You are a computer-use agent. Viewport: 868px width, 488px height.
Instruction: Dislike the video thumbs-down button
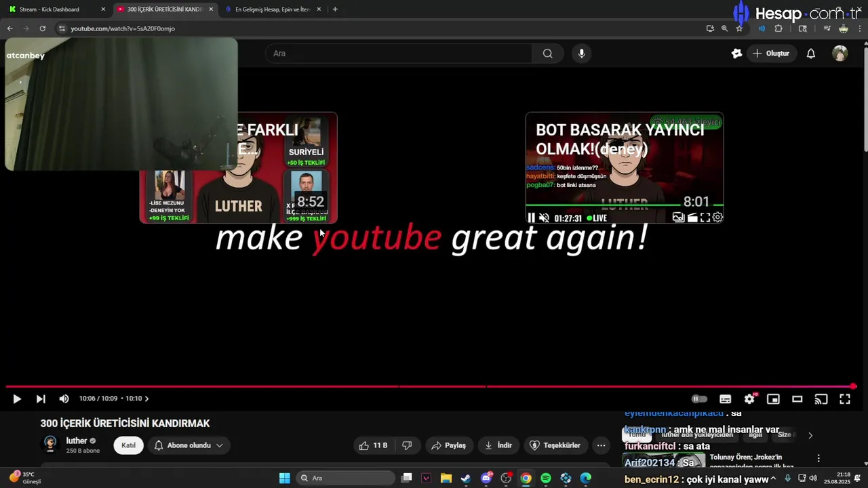407,445
